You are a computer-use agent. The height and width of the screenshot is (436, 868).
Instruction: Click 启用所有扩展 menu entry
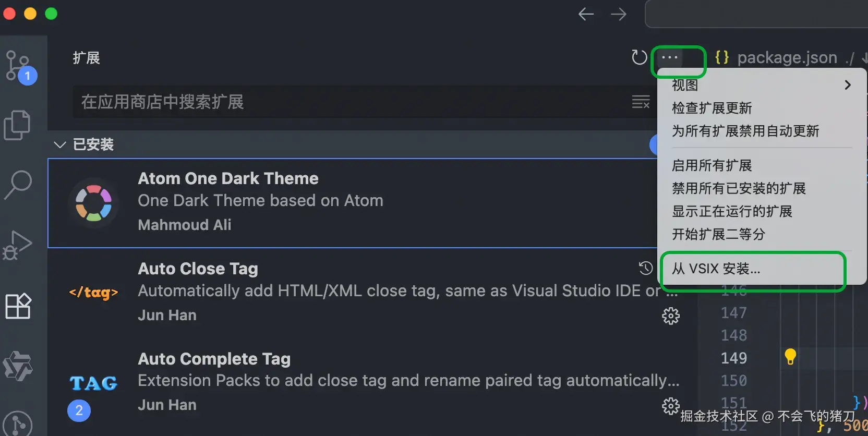tap(712, 165)
